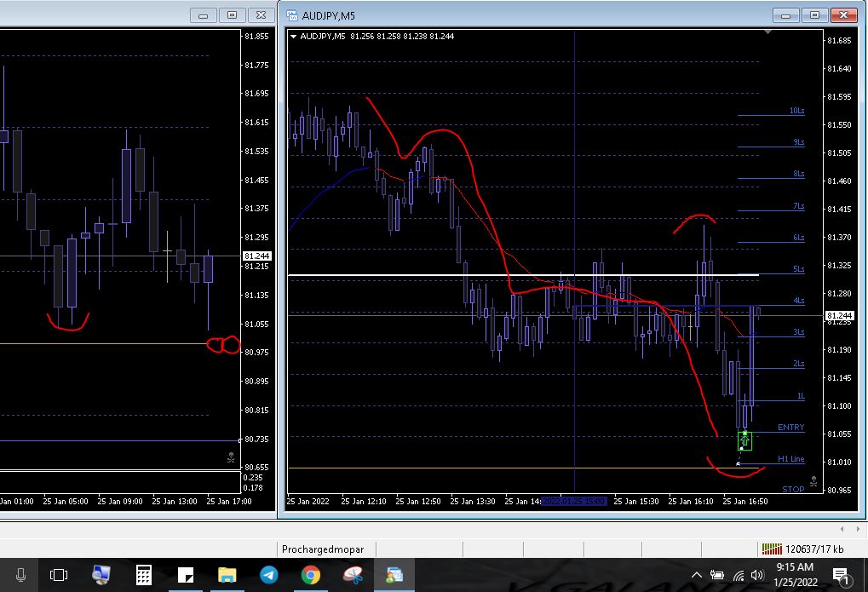The height and width of the screenshot is (592, 868).
Task: Click the green buy arrow marker
Action: coord(744,440)
